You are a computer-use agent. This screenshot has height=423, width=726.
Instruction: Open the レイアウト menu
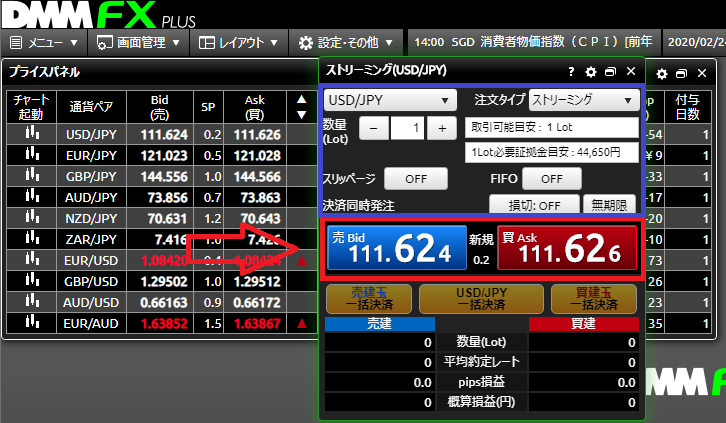pyautogui.click(x=238, y=43)
